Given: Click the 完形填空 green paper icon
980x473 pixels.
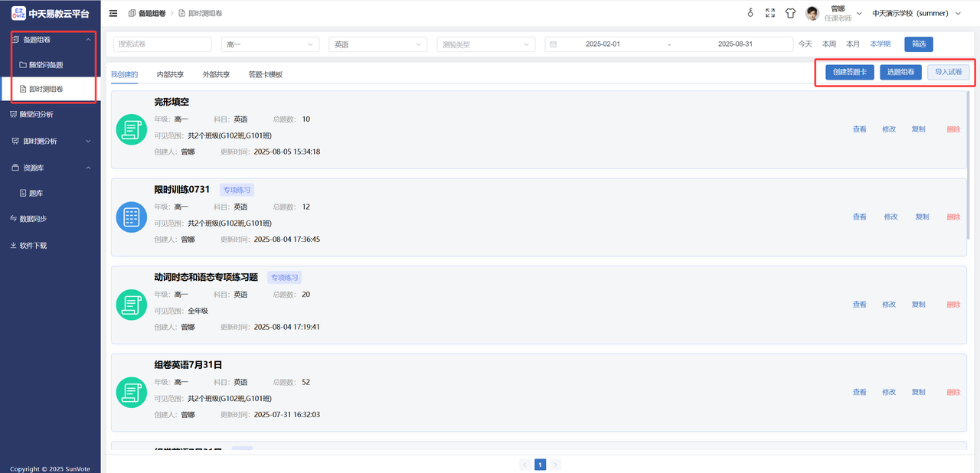Looking at the screenshot, I should (x=131, y=129).
